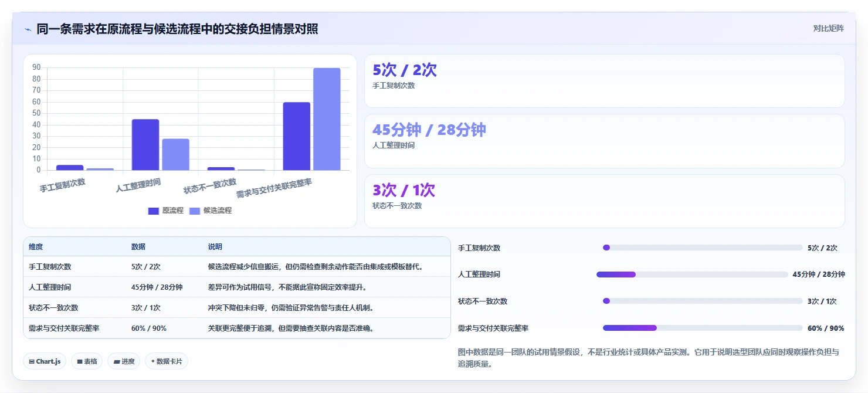Click the chart x-axis label 状态不一致次数

click(210, 187)
